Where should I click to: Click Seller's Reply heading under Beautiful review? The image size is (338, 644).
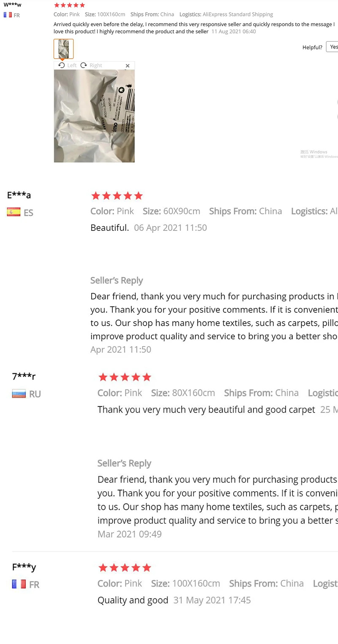tap(117, 281)
